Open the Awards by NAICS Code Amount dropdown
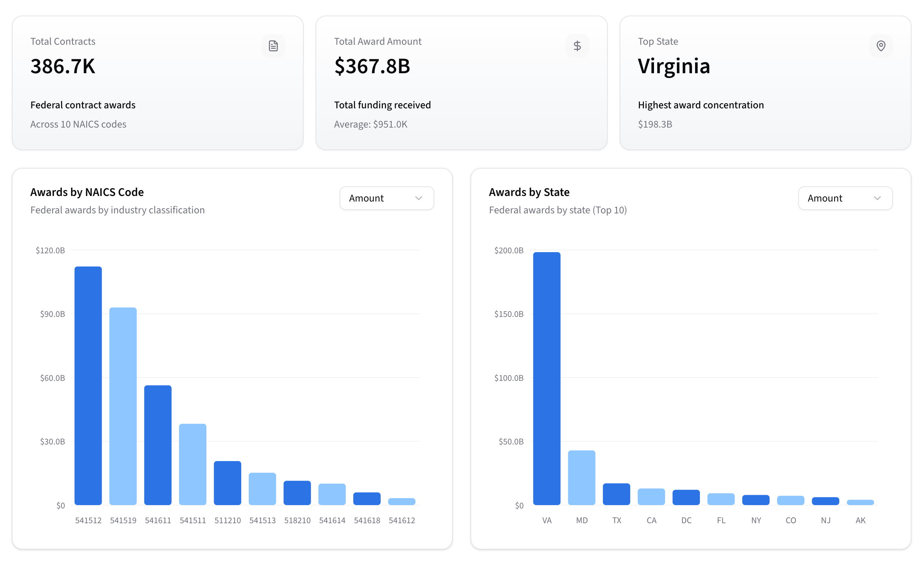The width and height of the screenshot is (924, 565). coord(386,198)
